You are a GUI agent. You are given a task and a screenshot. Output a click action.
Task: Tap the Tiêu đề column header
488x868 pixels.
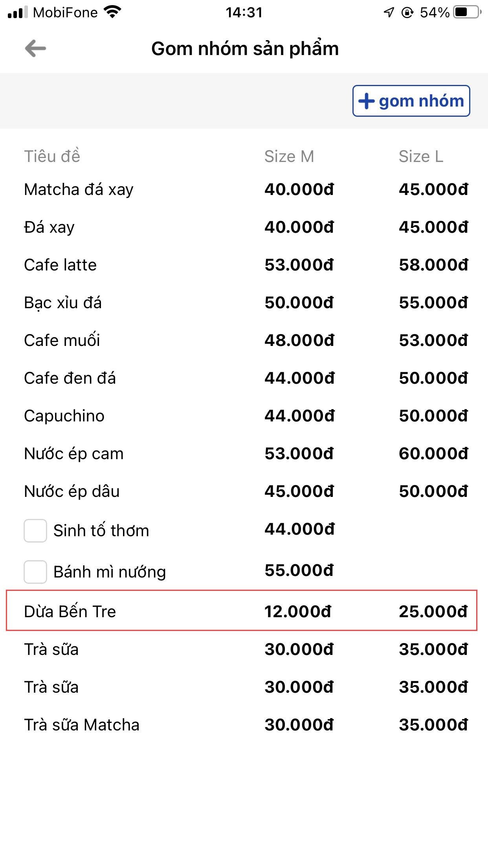52,156
